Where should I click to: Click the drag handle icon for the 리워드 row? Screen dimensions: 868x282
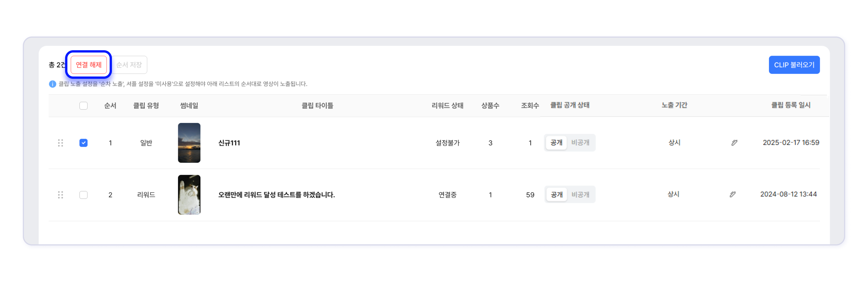[x=60, y=195]
